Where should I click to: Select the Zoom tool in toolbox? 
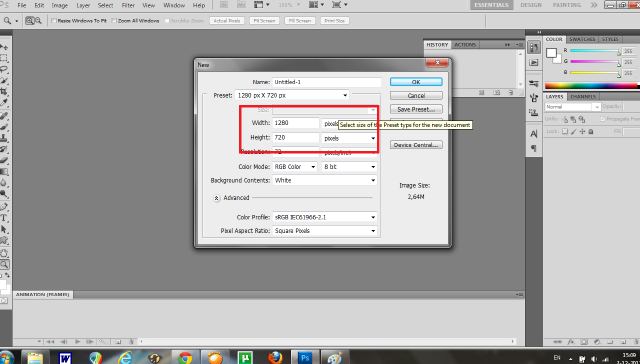[4, 264]
